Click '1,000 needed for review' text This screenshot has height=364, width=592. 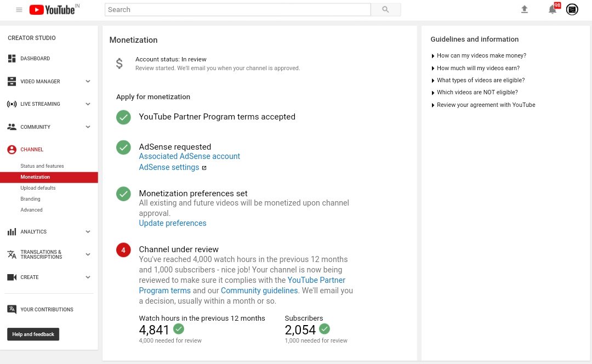tap(316, 340)
